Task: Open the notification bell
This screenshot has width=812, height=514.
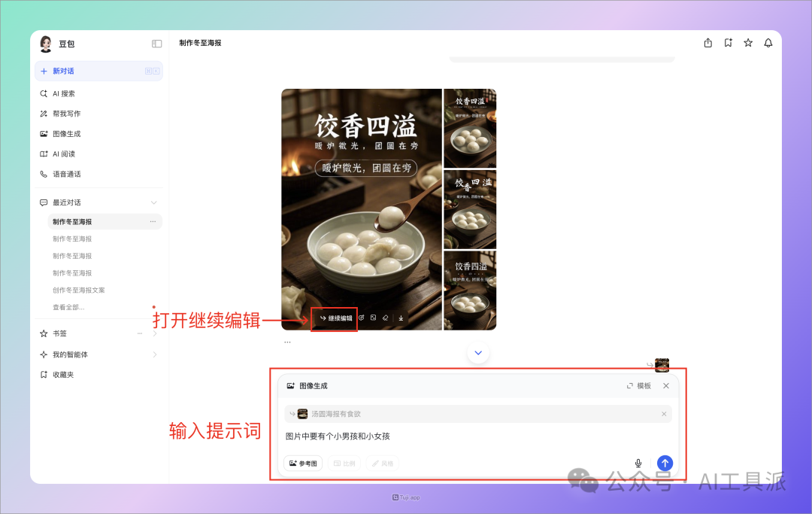Action: pos(768,43)
